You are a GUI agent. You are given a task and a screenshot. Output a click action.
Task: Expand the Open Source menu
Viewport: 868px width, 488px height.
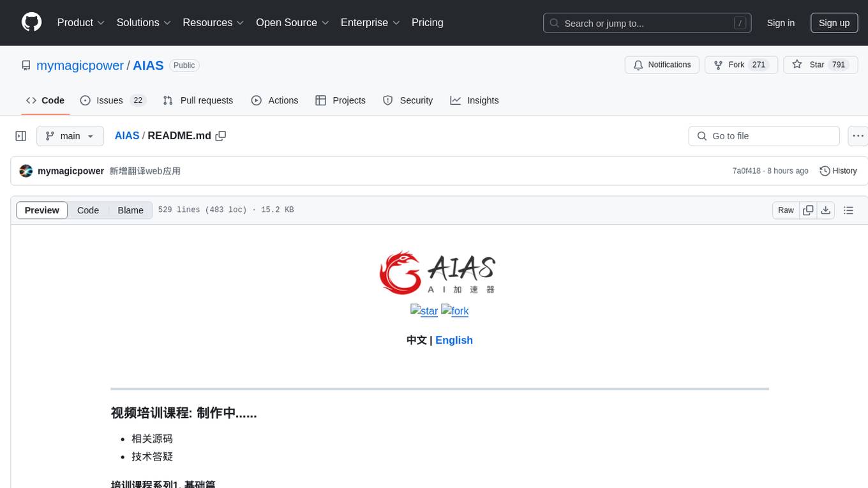click(292, 22)
